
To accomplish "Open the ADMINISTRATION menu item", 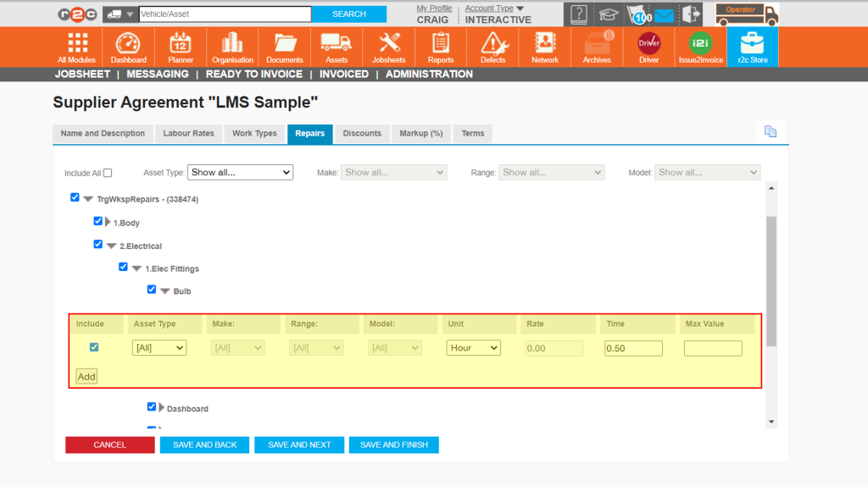I will pyautogui.click(x=429, y=75).
